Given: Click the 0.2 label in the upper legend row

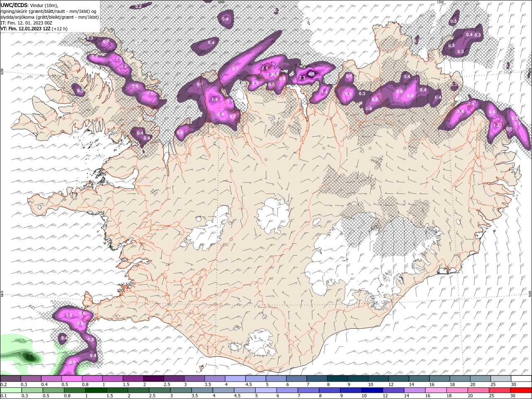Looking at the screenshot, I should 4,384.
